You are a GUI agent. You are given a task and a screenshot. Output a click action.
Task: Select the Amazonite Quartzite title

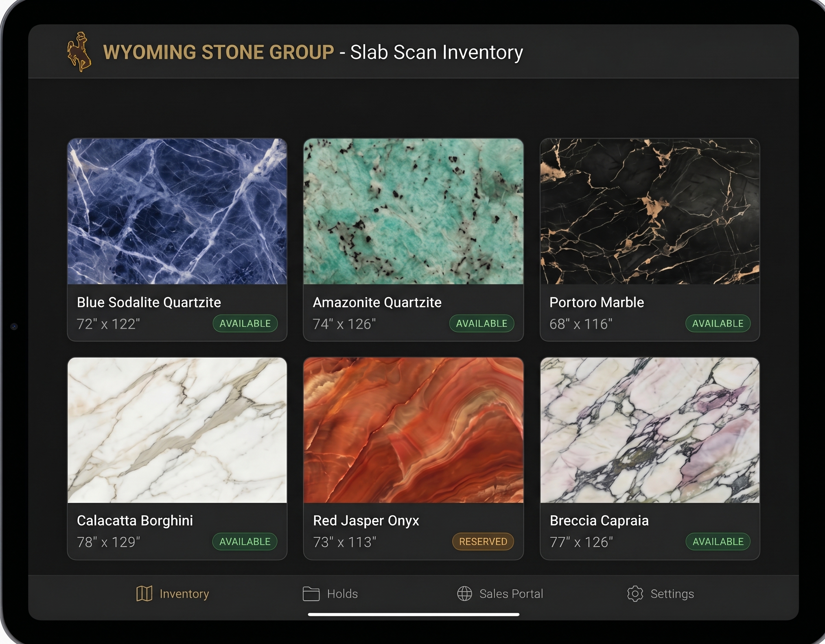pos(377,303)
